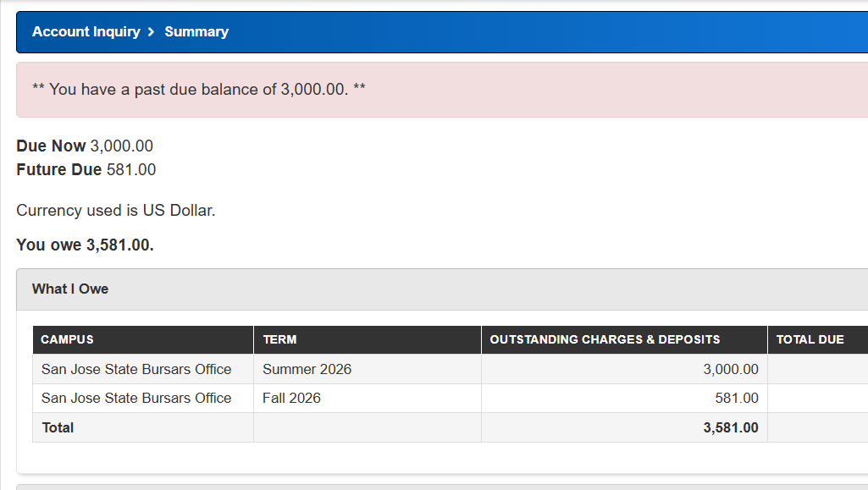
Task: Select the Summer 2026 term cell
Action: tap(368, 369)
